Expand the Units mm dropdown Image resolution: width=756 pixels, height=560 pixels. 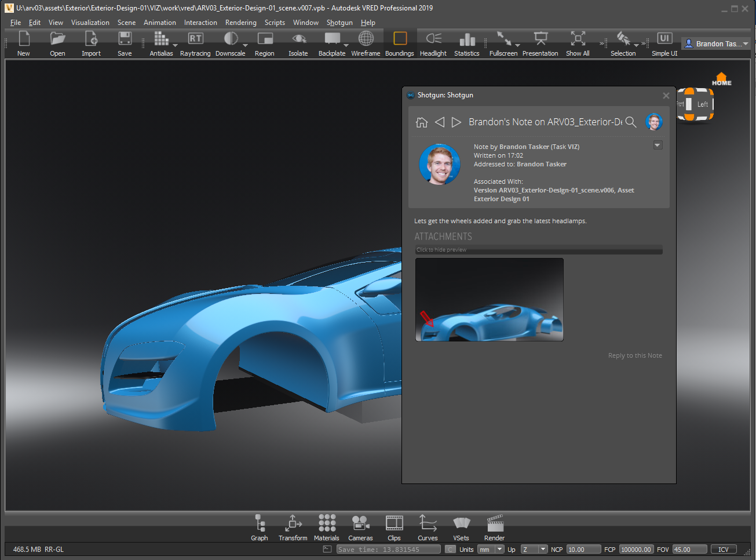tap(491, 550)
